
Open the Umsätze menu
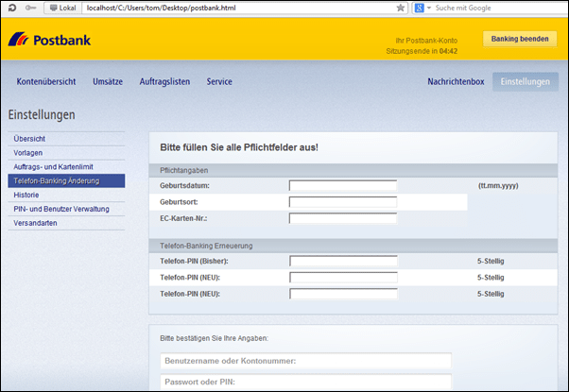[x=108, y=81]
